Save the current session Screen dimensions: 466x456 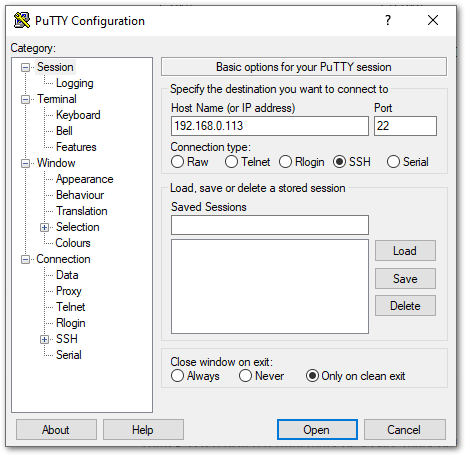click(x=405, y=278)
